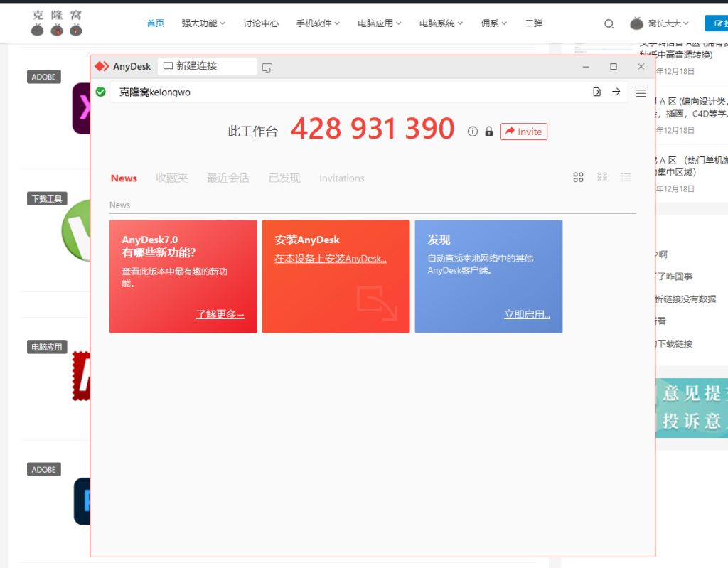Image resolution: width=728 pixels, height=568 pixels.
Task: Select the Invitations tab
Action: pyautogui.click(x=342, y=178)
